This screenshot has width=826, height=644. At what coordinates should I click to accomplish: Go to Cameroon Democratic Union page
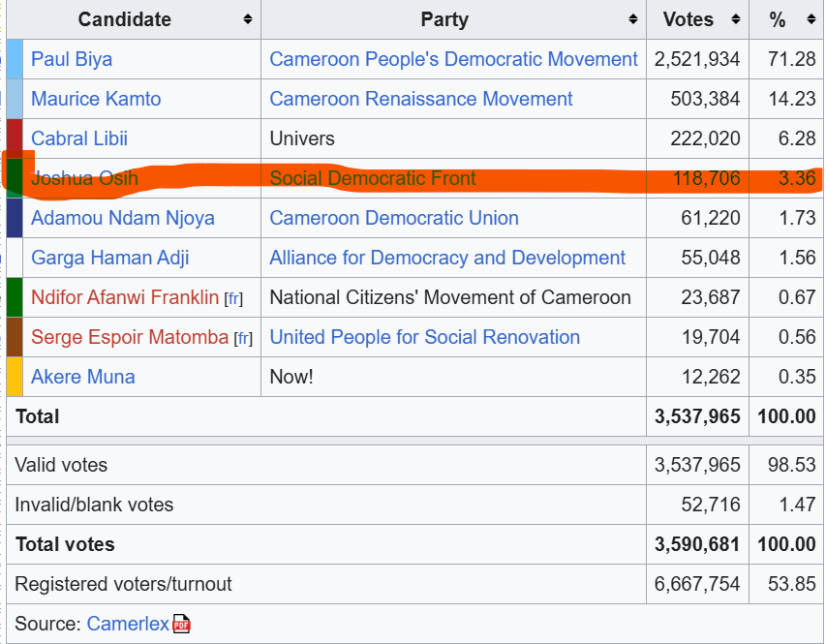coord(394,218)
